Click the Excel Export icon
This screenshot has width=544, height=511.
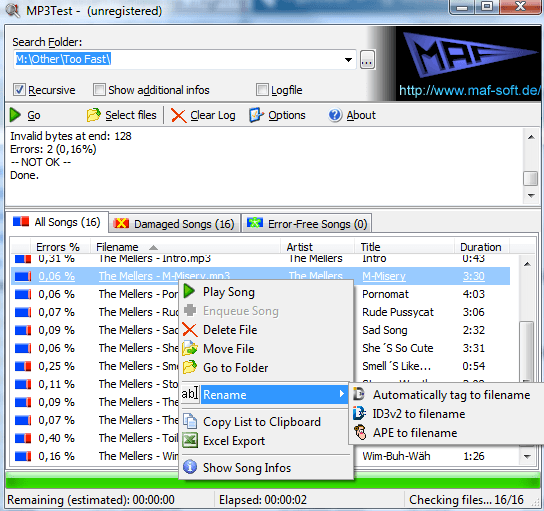pos(190,441)
